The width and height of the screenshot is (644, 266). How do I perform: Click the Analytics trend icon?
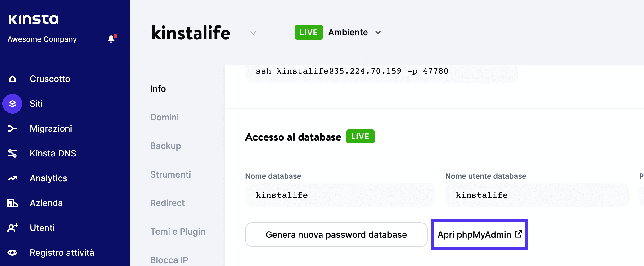tap(12, 178)
